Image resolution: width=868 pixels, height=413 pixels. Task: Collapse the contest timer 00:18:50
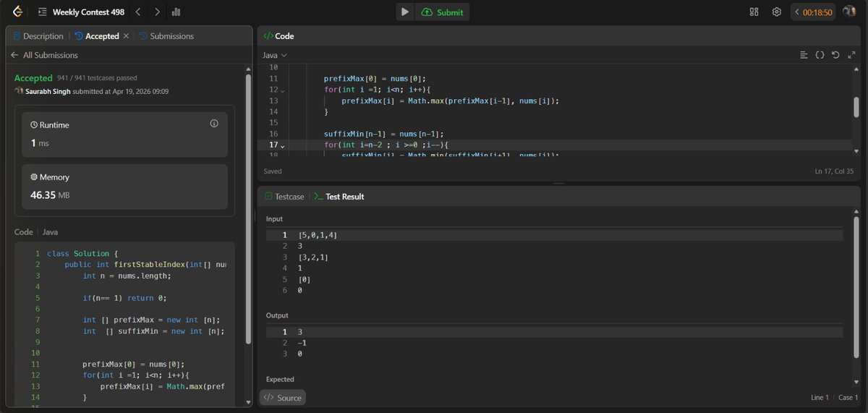click(796, 12)
